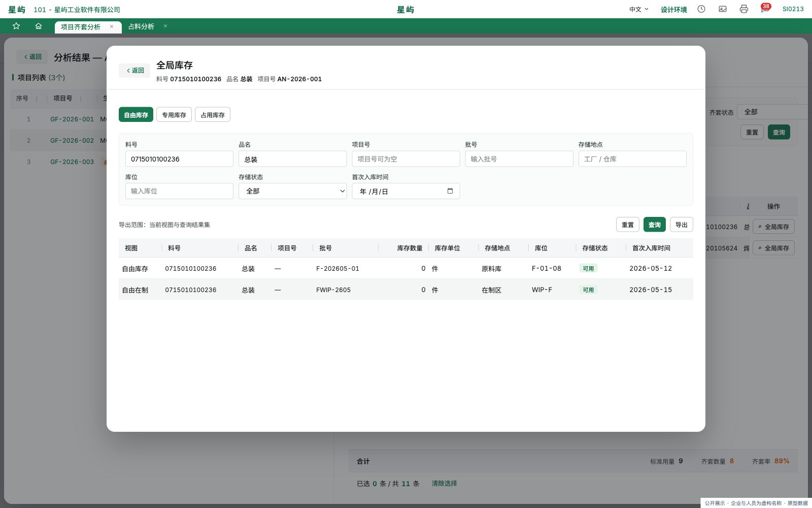
Task: Click 清除选择 link in background page
Action: coord(444,484)
